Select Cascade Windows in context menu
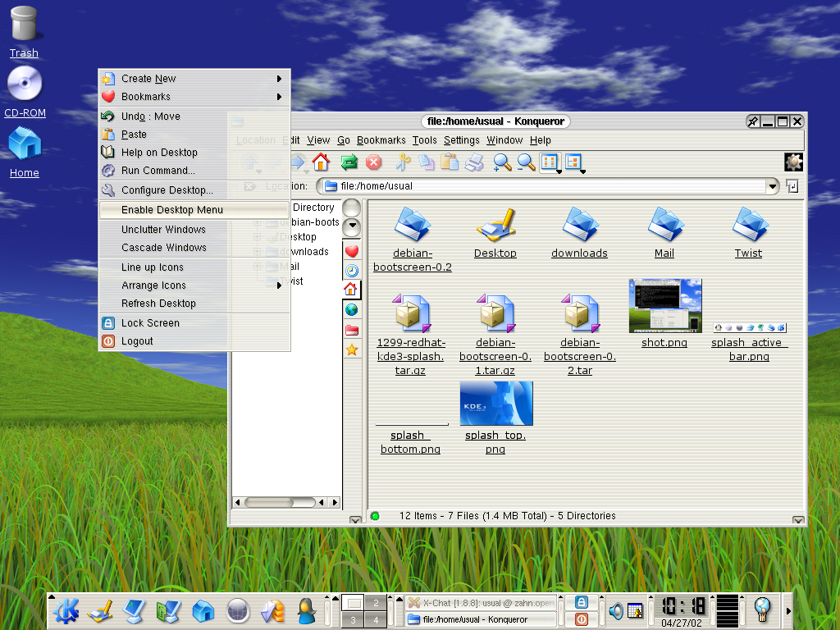Viewport: 840px width, 630px height. point(195,248)
